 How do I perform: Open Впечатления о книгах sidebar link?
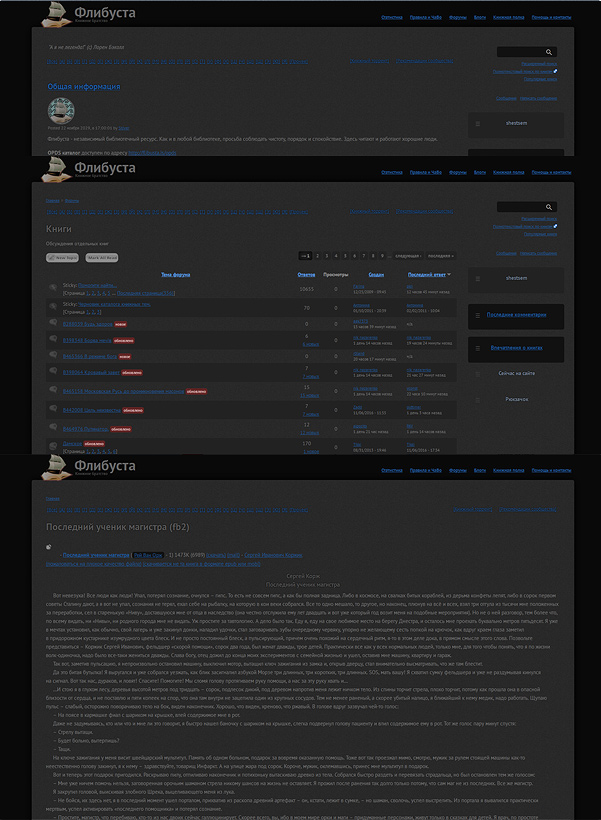click(516, 348)
